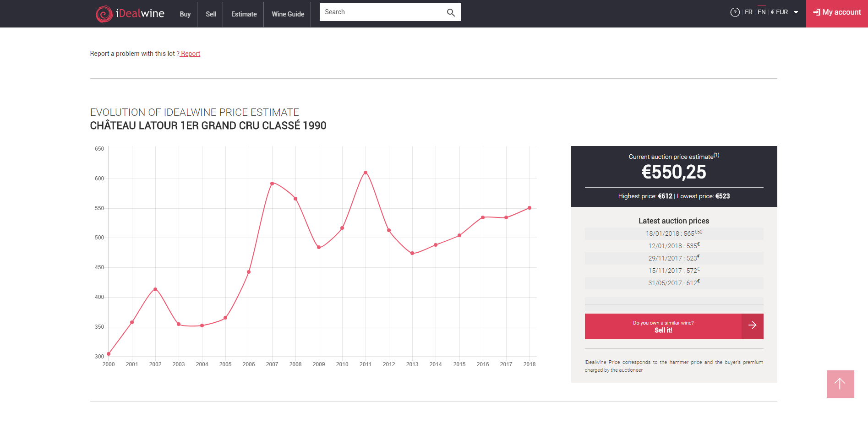
Task: Open the Wine Guide menu
Action: [288, 14]
